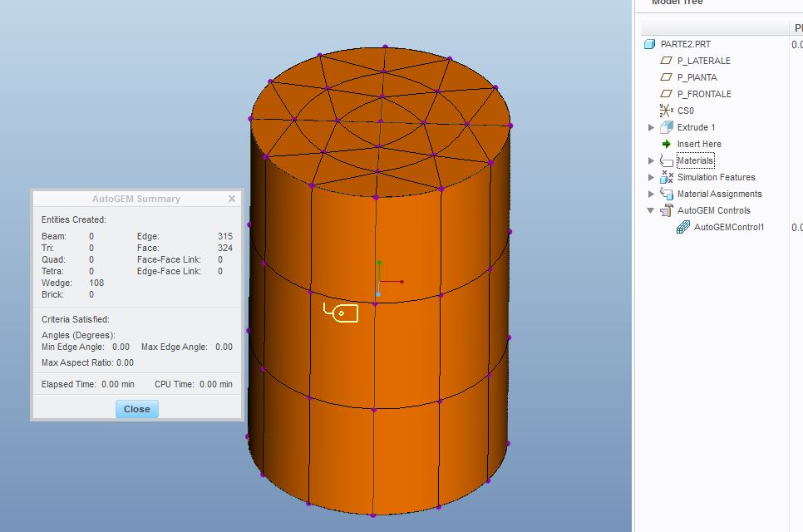This screenshot has width=803, height=532.
Task: Click the Extrude 1 feature icon
Action: click(667, 127)
